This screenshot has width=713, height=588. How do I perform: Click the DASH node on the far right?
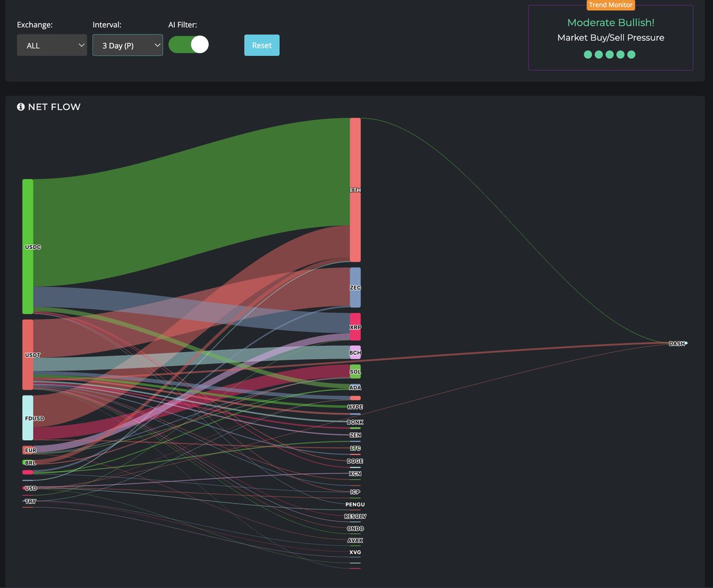(x=677, y=343)
